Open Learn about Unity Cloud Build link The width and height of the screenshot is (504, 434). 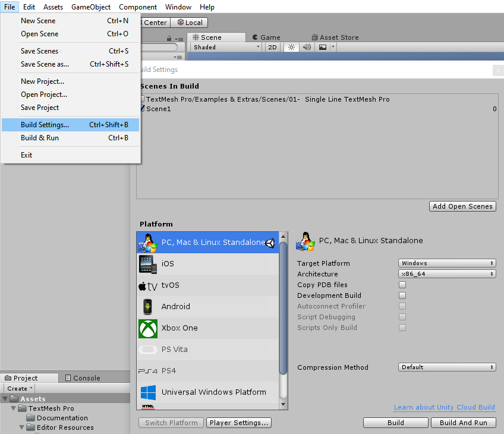click(445, 407)
